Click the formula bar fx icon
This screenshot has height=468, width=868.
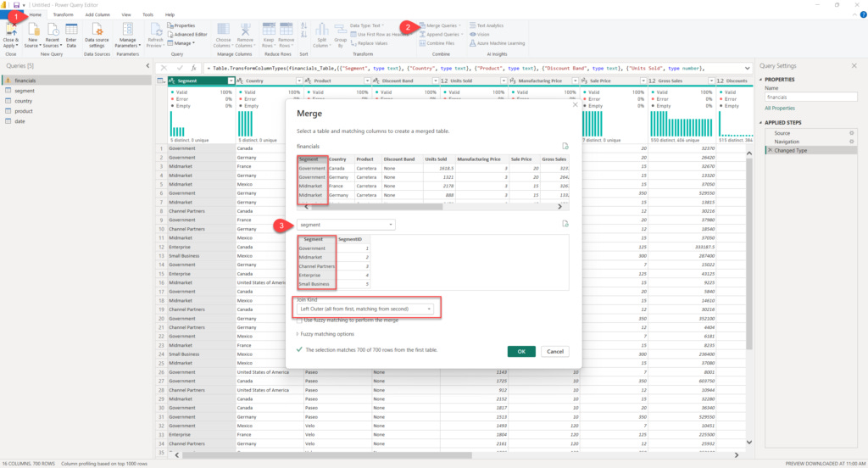[194, 68]
